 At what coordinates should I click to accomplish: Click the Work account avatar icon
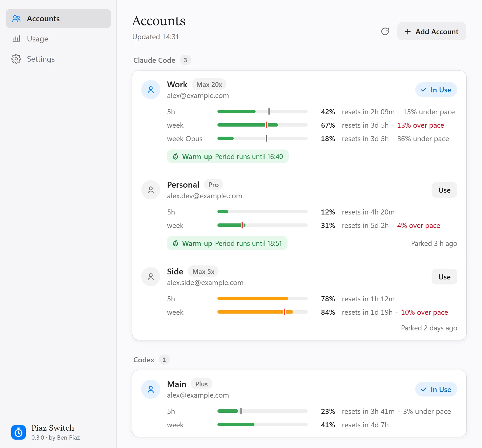(x=151, y=90)
